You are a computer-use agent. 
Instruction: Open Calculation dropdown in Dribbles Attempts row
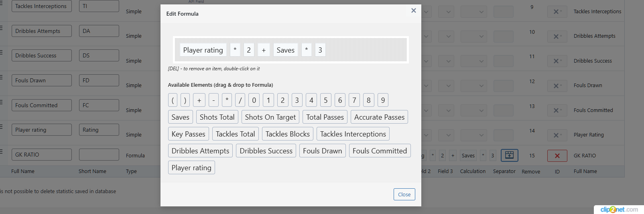[x=473, y=37]
